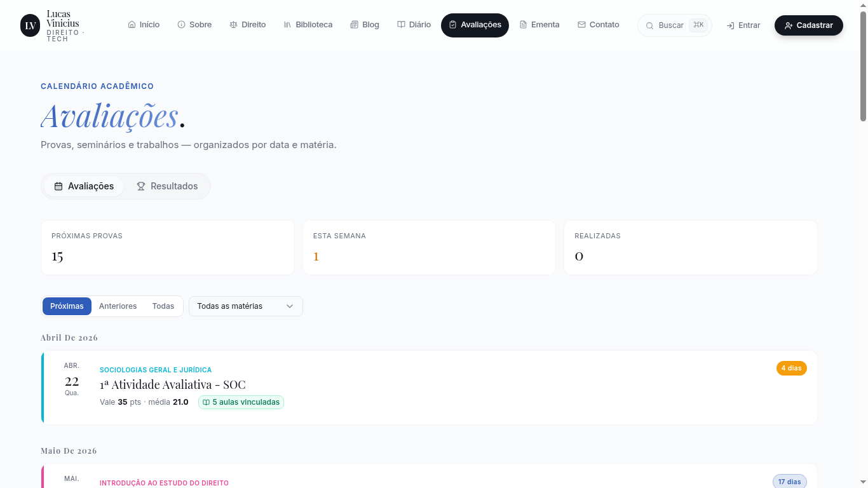Image resolution: width=868 pixels, height=488 pixels.
Task: Open the Ementa nav item
Action: point(539,25)
